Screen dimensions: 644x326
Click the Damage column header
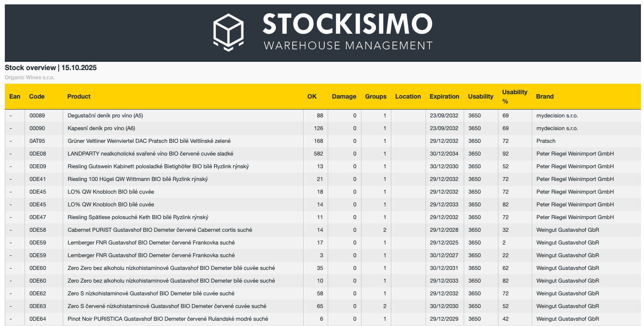coord(344,96)
